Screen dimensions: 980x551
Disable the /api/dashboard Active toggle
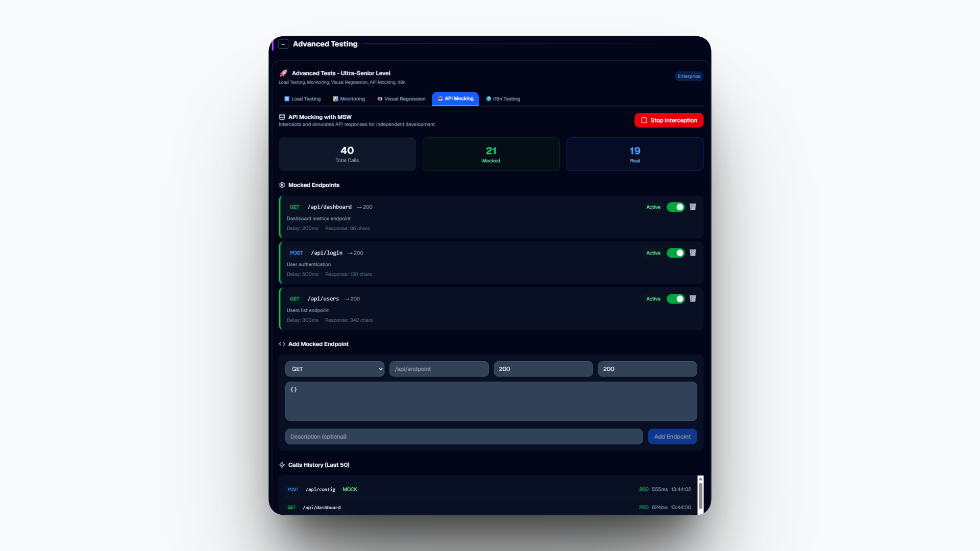click(x=675, y=207)
